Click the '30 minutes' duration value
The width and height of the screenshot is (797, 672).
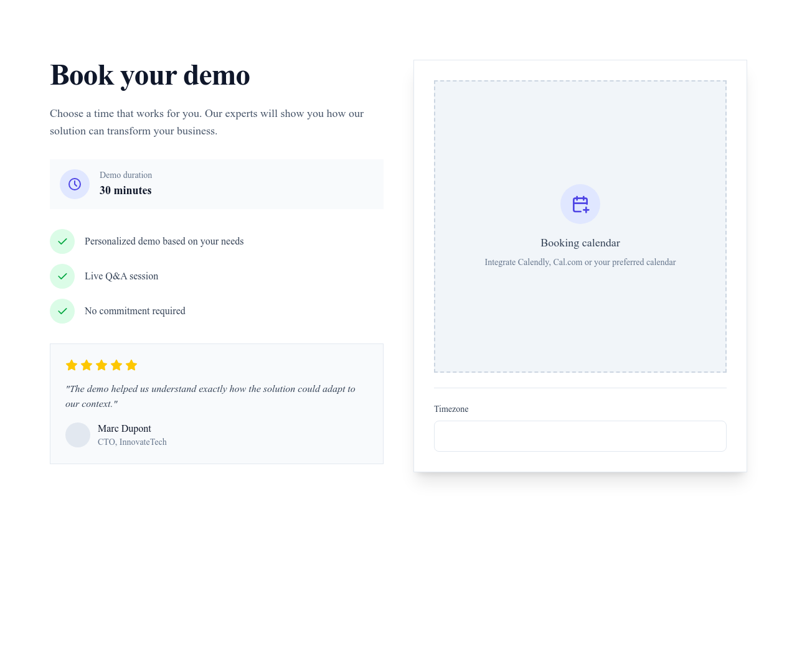click(126, 190)
